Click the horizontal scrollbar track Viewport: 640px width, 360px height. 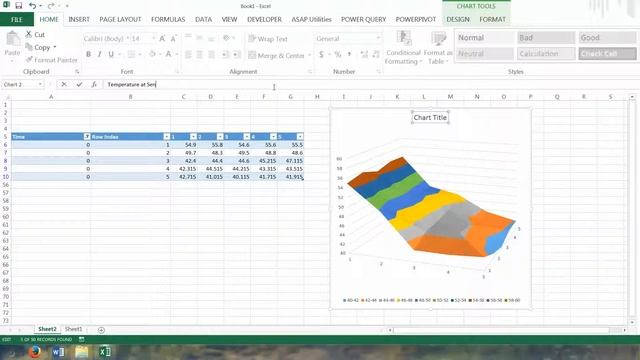pyautogui.click(x=506, y=330)
